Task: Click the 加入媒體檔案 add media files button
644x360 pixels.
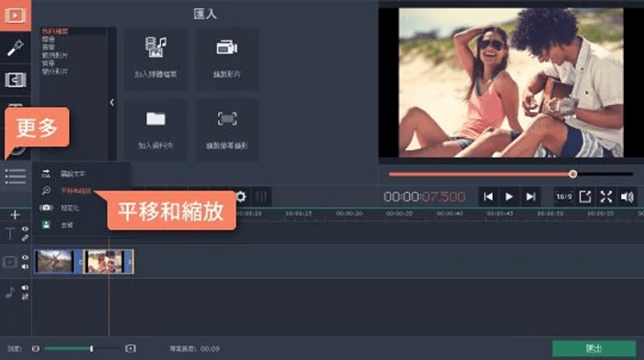Action: 155,59
